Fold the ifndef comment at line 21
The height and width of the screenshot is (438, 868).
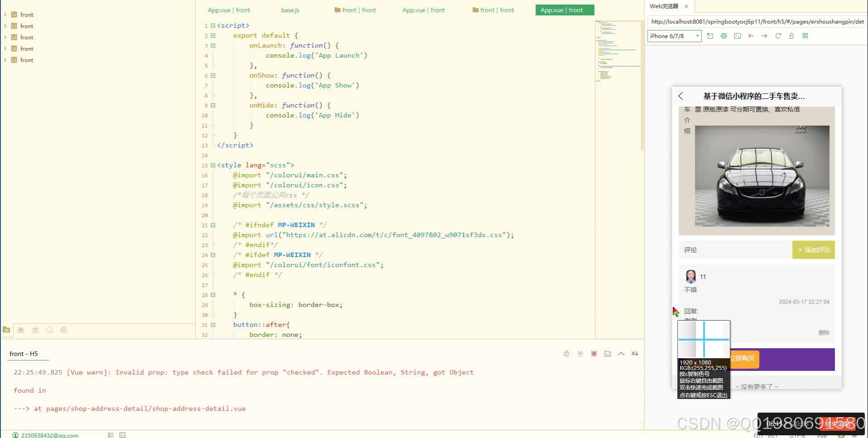pos(213,225)
